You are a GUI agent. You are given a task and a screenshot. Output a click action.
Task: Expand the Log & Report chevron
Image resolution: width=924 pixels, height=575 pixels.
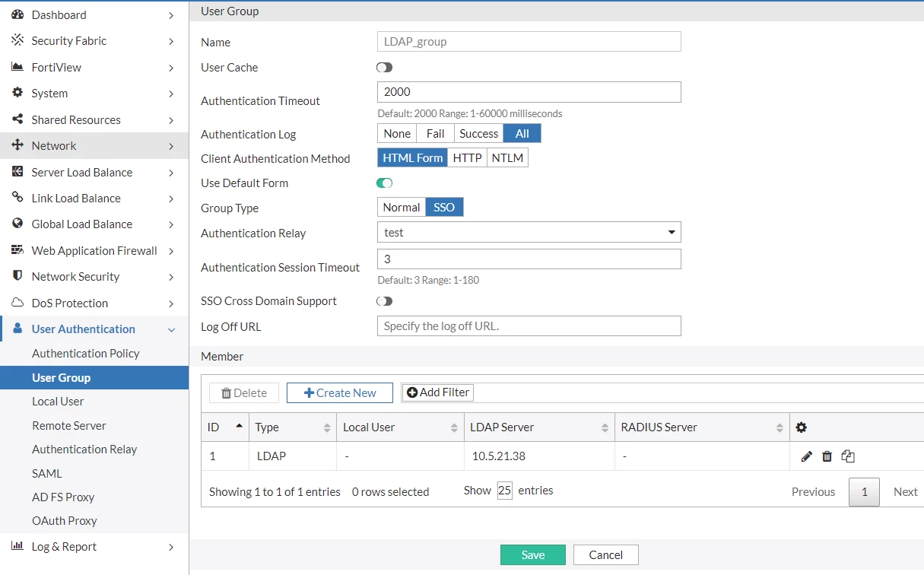click(x=171, y=547)
